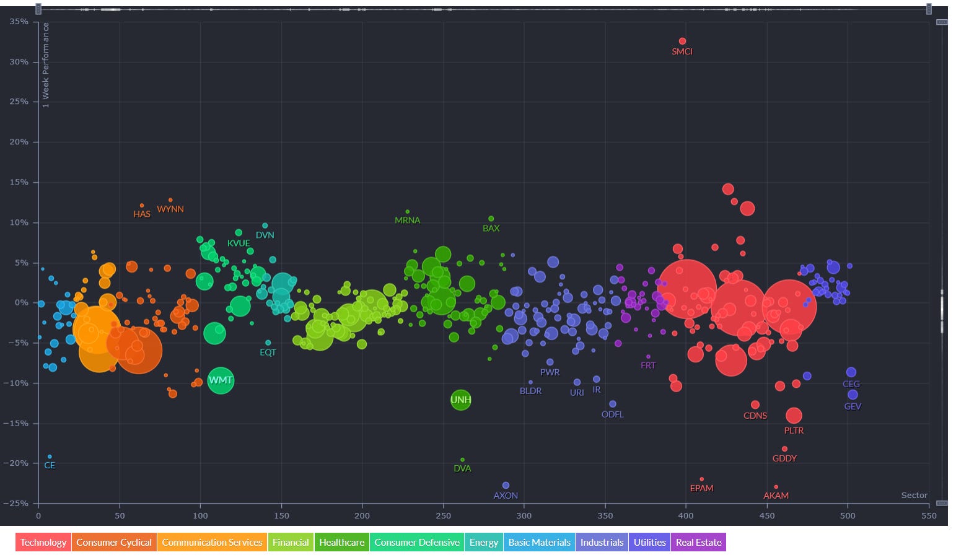Image resolution: width=956 pixels, height=560 pixels.
Task: Click the MRNA data point
Action: tap(407, 212)
